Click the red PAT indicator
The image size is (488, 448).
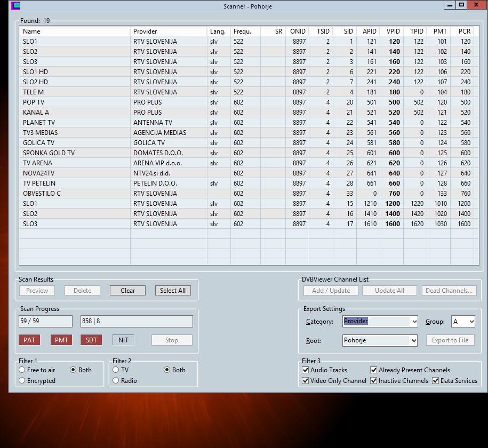[x=29, y=340]
